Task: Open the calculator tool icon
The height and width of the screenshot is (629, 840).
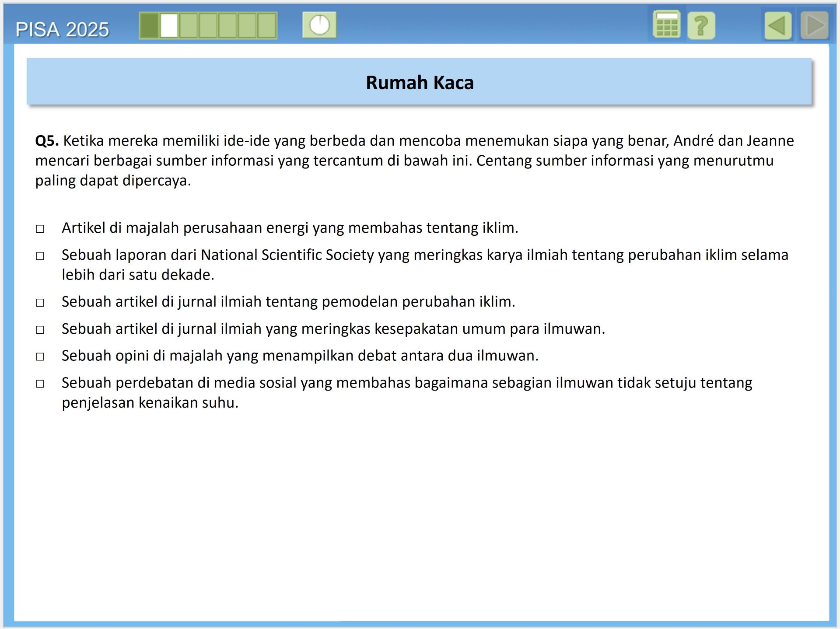Action: pos(666,25)
